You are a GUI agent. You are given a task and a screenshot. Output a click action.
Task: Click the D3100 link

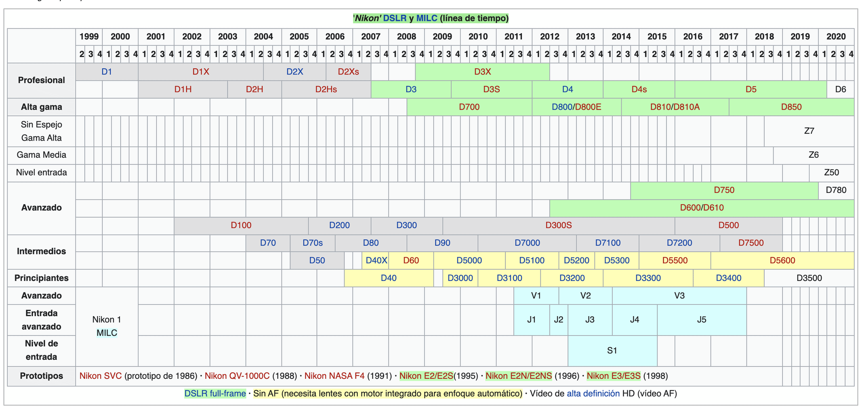(x=509, y=278)
